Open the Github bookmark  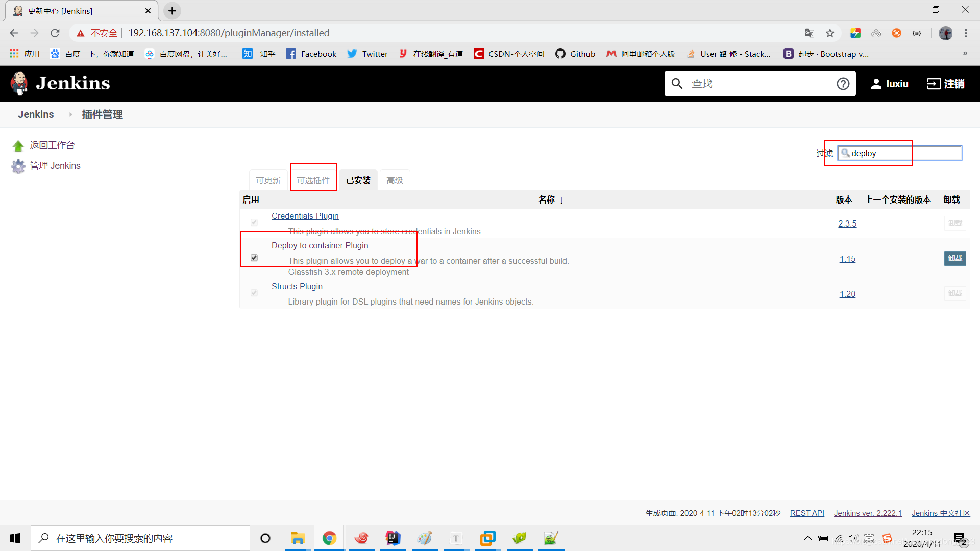click(x=575, y=54)
